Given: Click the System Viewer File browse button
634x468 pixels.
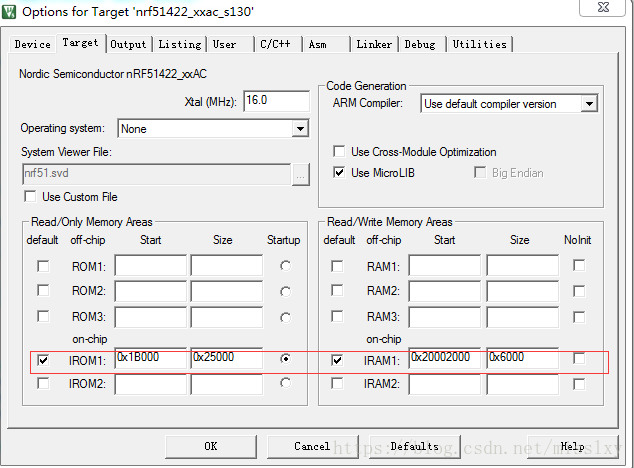Looking at the screenshot, I should click(x=300, y=175).
